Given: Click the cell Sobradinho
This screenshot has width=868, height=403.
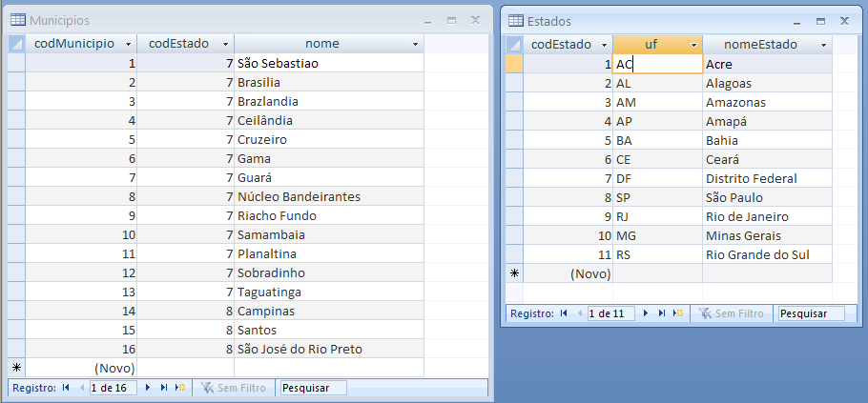Looking at the screenshot, I should (x=329, y=273).
